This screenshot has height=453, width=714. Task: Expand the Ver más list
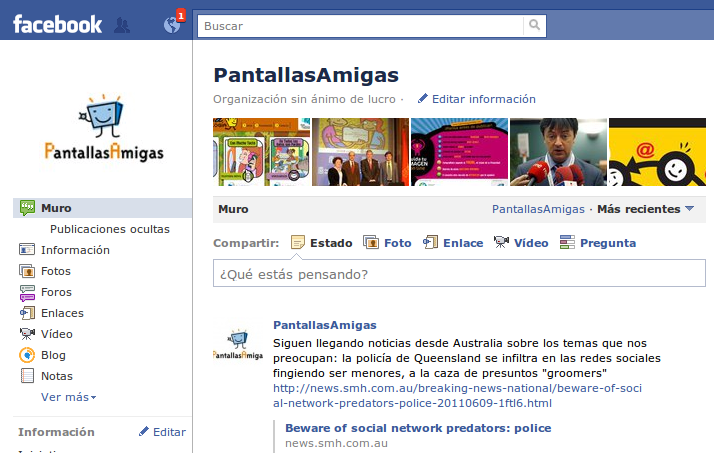68,397
